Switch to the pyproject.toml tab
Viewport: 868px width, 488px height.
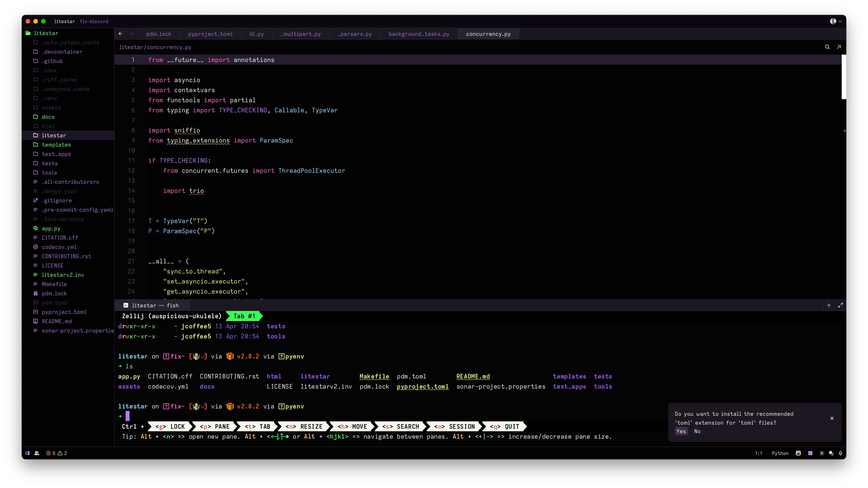click(x=210, y=34)
